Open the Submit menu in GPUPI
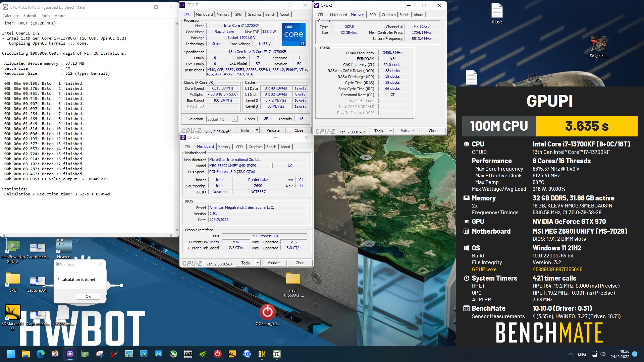Viewport: 644px width, 362px height. (30, 16)
